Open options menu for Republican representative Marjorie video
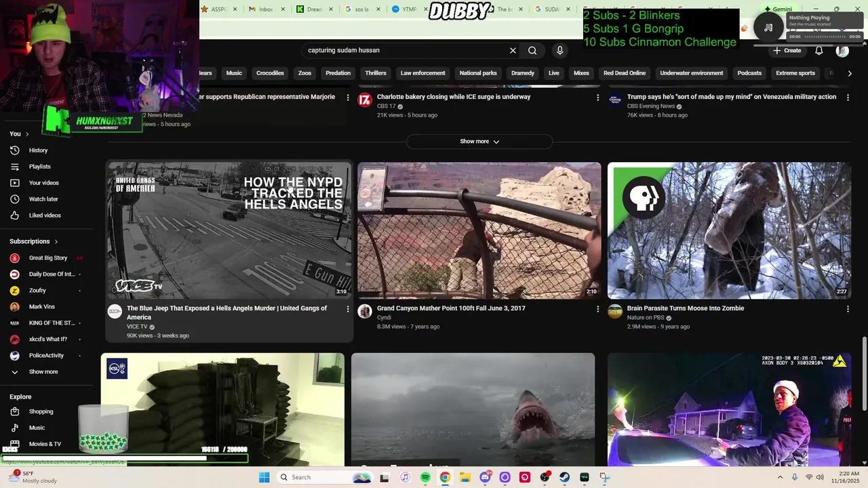This screenshot has height=488, width=868. 348,98
